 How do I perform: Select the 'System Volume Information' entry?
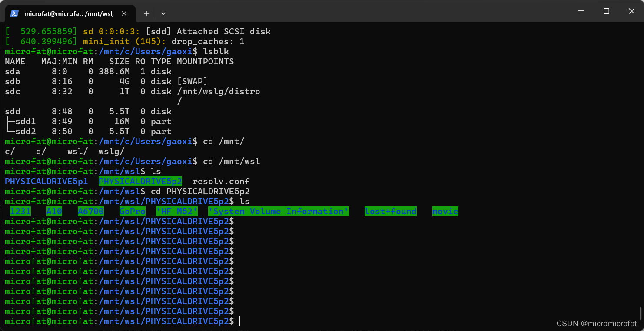tap(278, 211)
